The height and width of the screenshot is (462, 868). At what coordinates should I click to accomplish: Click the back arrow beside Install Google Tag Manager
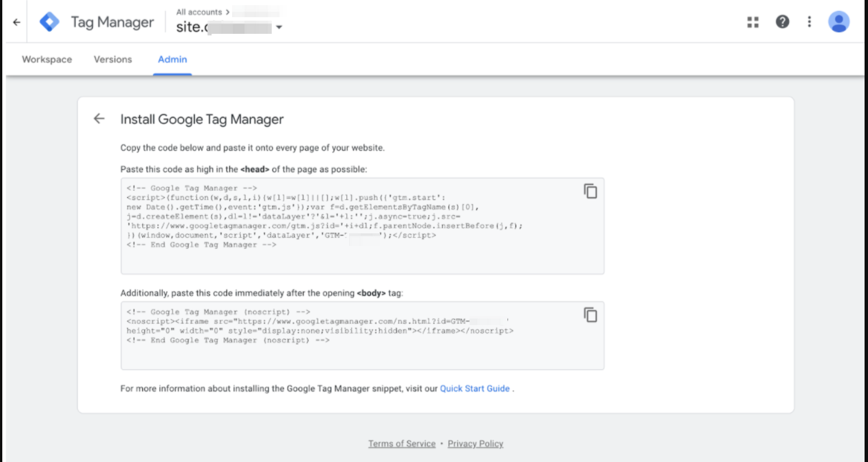[x=99, y=118]
